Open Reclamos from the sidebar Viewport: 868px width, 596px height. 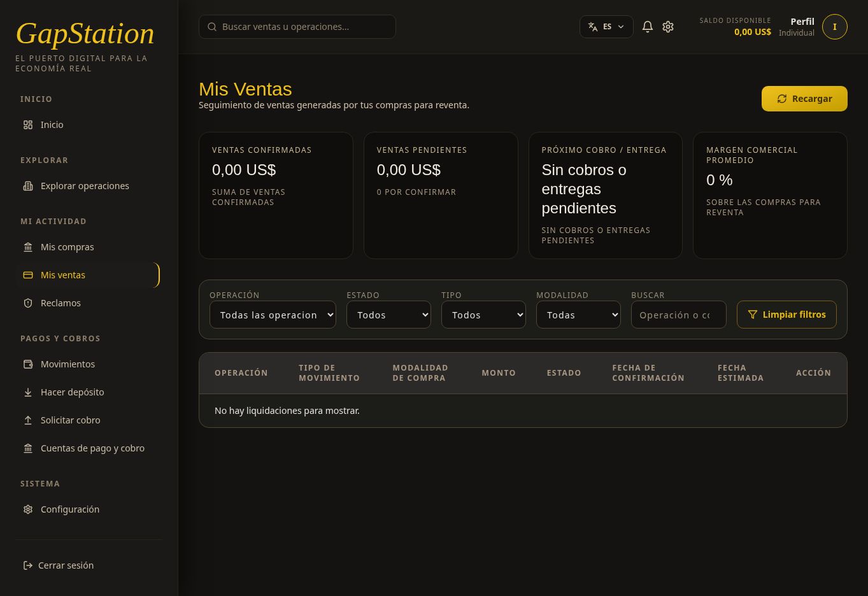pos(89,303)
